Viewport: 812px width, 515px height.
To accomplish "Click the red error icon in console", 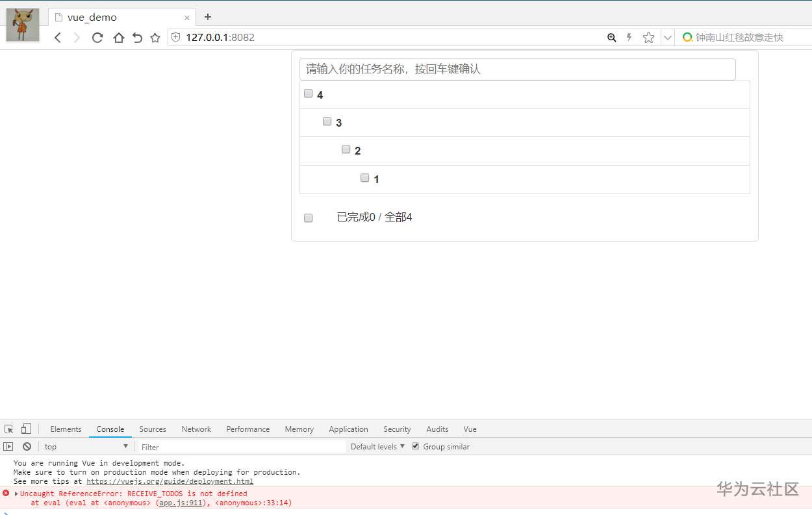I will click(x=6, y=493).
